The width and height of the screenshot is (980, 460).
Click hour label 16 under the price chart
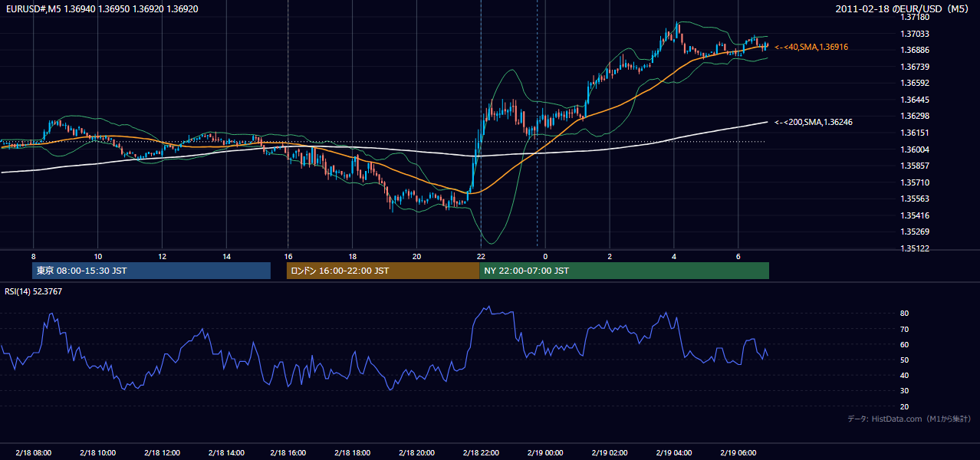pyautogui.click(x=288, y=256)
